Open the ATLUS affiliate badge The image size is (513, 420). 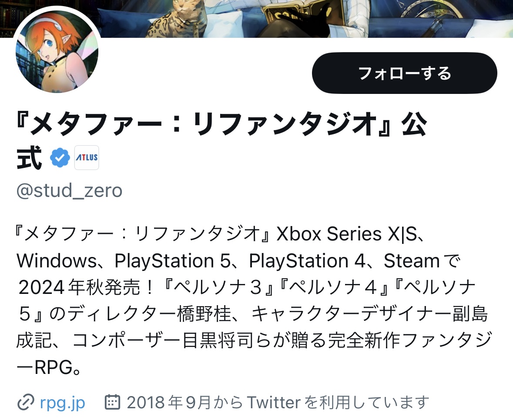tap(87, 157)
